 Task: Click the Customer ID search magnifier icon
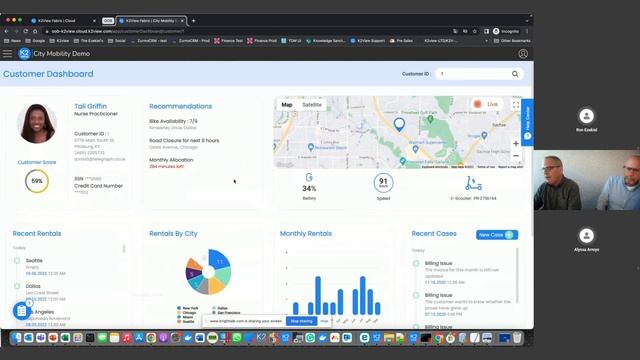click(515, 74)
